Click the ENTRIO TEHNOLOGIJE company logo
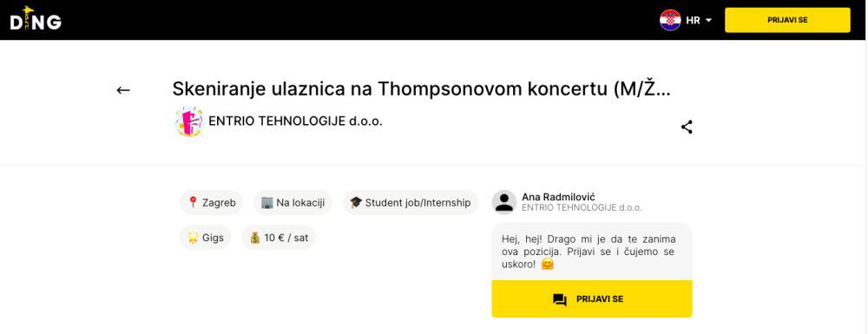This screenshot has height=334, width=868. tap(189, 121)
